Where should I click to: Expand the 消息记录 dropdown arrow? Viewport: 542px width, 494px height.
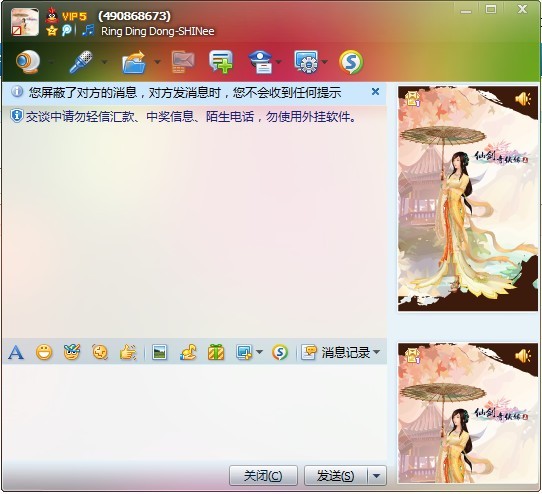click(x=377, y=352)
